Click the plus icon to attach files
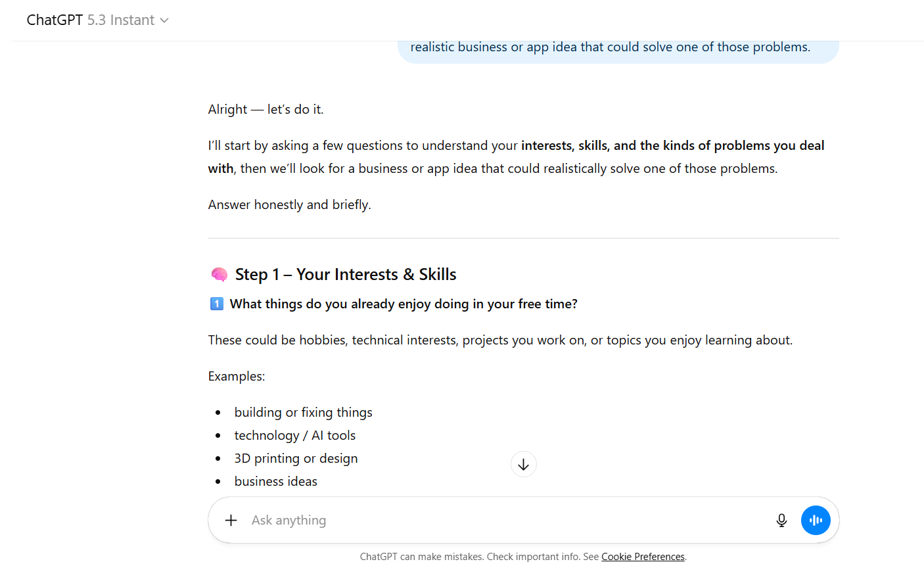The width and height of the screenshot is (924, 564). click(231, 521)
